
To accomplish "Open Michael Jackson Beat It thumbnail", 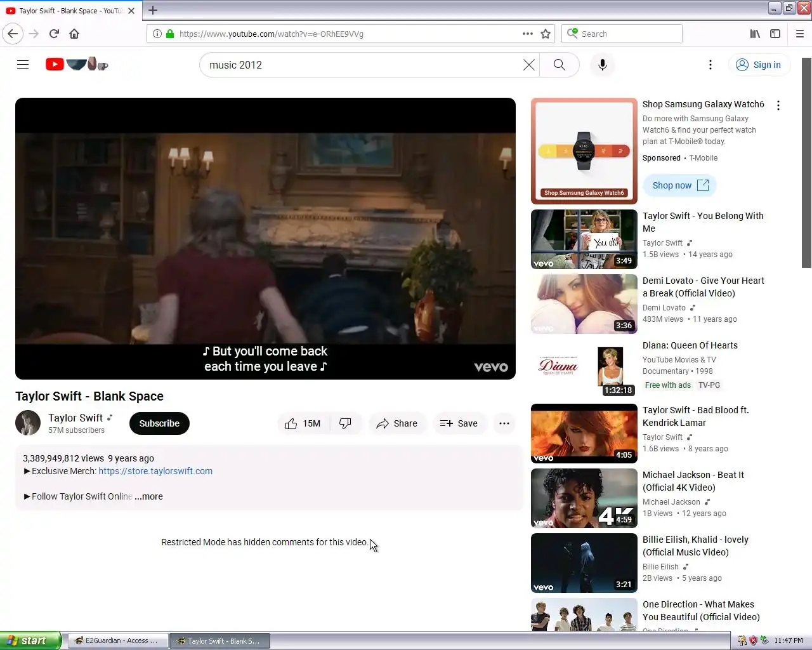I will 584,498.
